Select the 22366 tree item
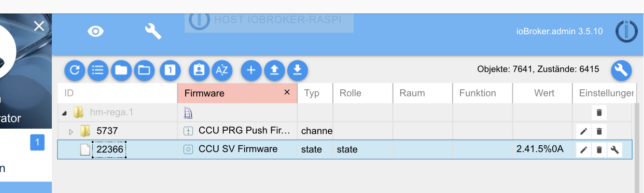 109,149
